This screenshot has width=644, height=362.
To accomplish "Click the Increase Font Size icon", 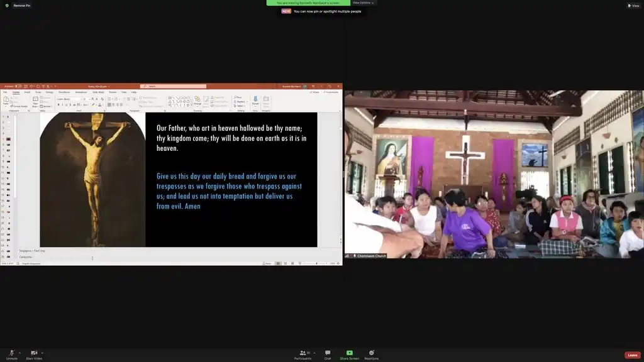I will coord(92,99).
